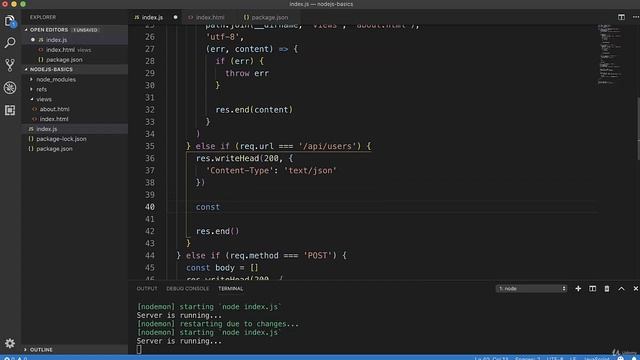Place cursor after 'const' on line 40
This screenshot has width=640, height=360.
pos(220,207)
